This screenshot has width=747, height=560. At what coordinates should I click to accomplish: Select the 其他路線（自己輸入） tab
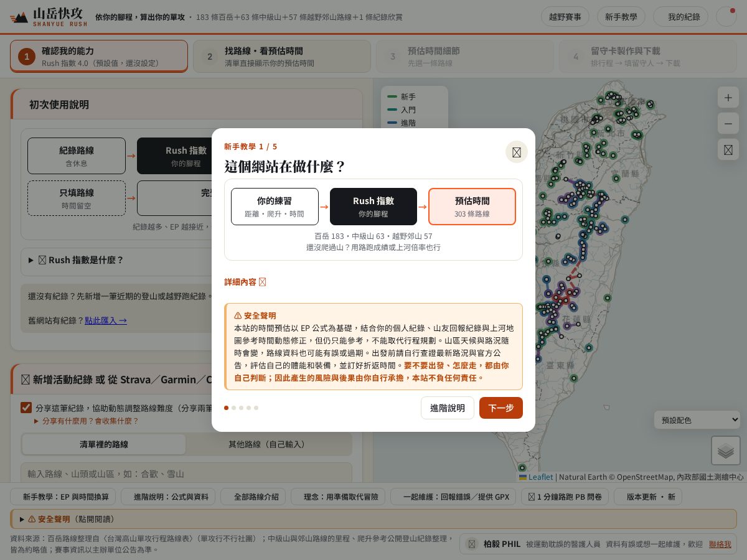coord(268,444)
